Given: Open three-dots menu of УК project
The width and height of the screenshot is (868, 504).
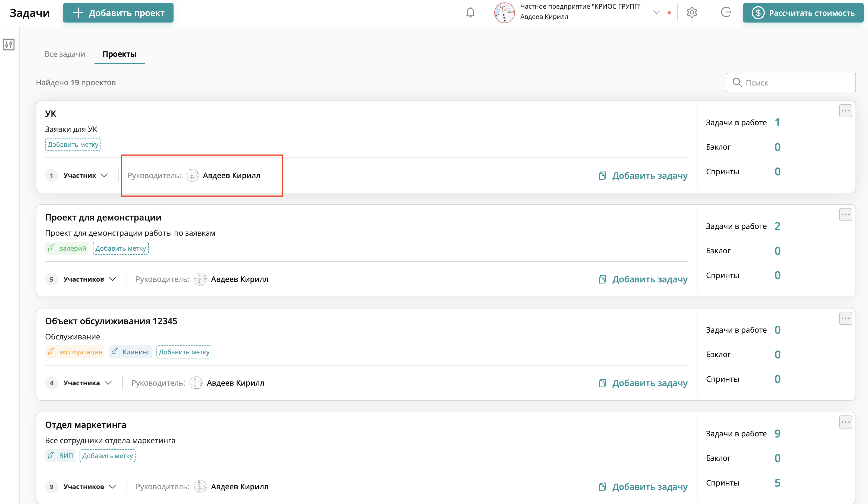Looking at the screenshot, I should tap(845, 111).
